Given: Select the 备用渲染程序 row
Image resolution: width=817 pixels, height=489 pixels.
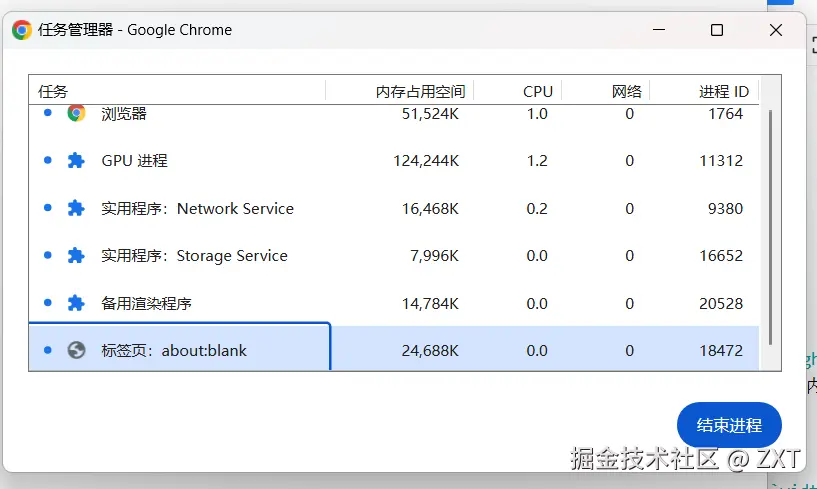Looking at the screenshot, I should click(x=394, y=303).
